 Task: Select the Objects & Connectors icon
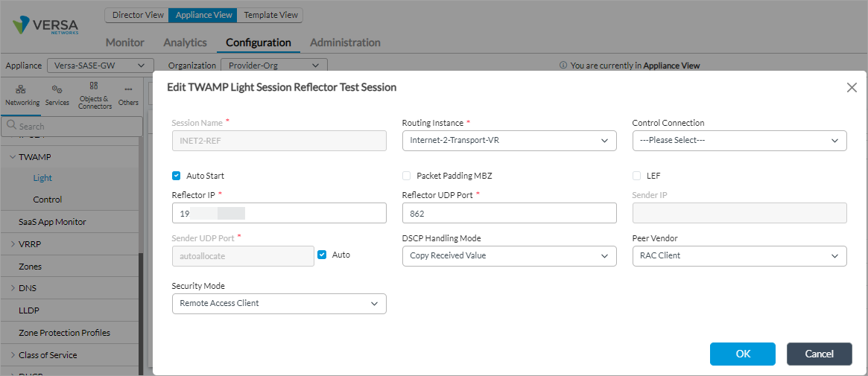point(94,95)
